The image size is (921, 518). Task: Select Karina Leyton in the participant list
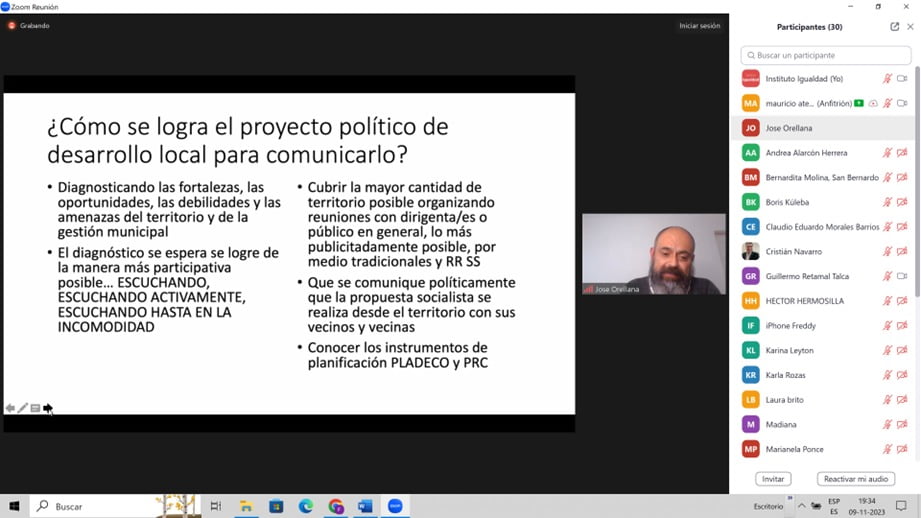(789, 350)
